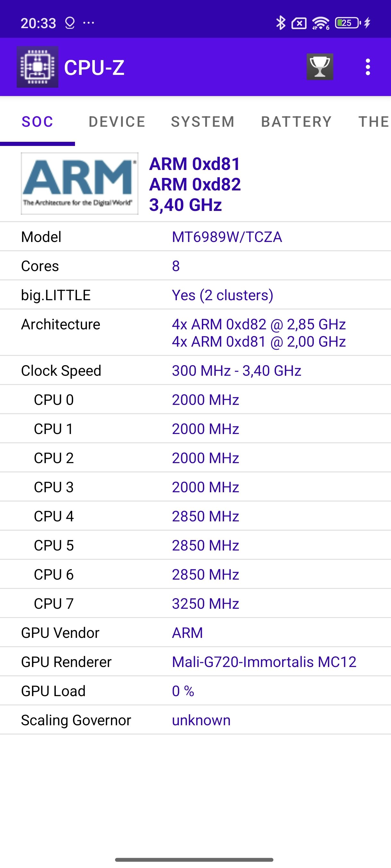The width and height of the screenshot is (391, 868).
Task: Tap the CPU 7 frequency row
Action: (195, 603)
